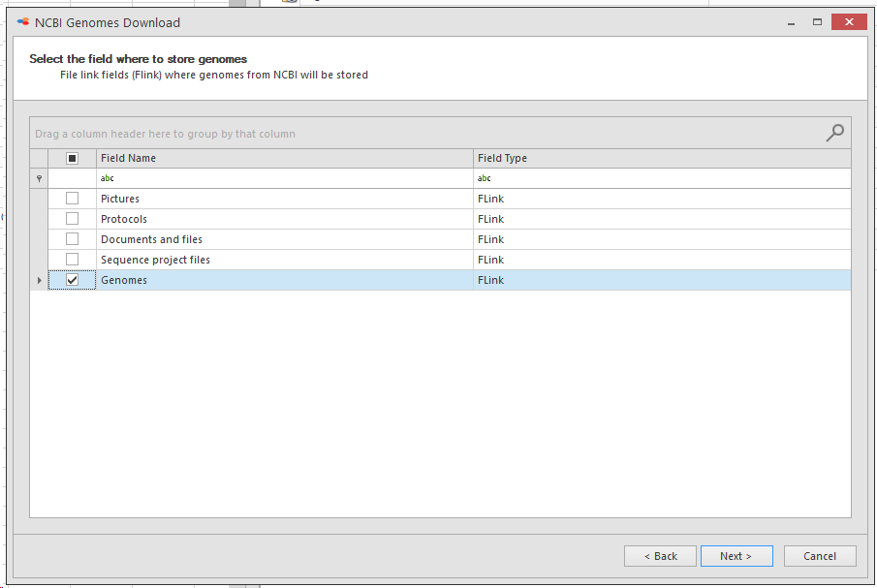Image resolution: width=877 pixels, height=588 pixels.
Task: Open the grid search magnifier icon
Action: click(x=834, y=133)
